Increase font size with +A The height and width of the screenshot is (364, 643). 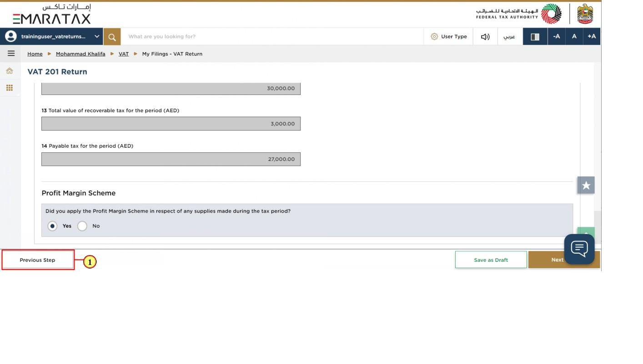coord(592,36)
